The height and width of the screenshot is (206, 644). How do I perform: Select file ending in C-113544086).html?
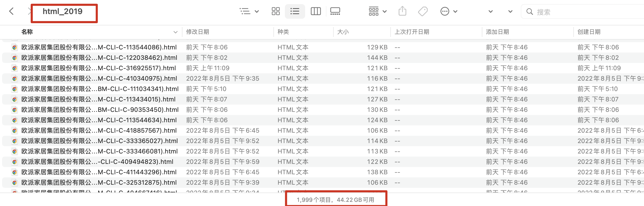[x=99, y=47]
